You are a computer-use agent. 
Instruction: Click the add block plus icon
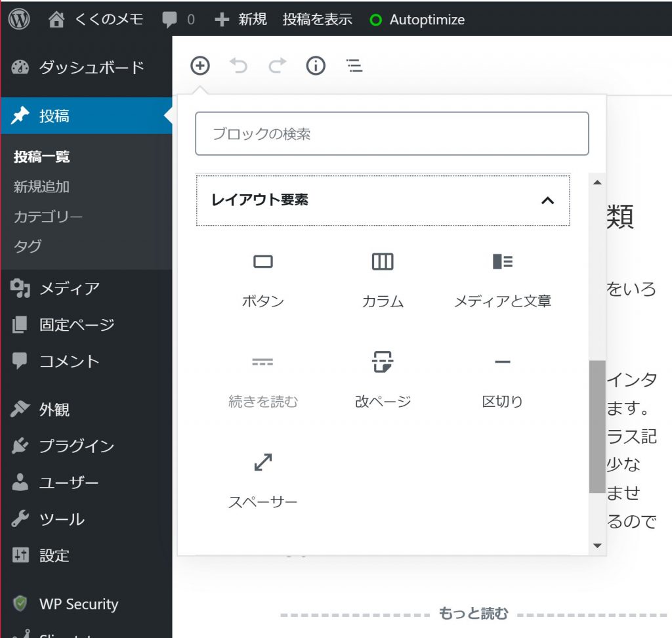pyautogui.click(x=199, y=66)
